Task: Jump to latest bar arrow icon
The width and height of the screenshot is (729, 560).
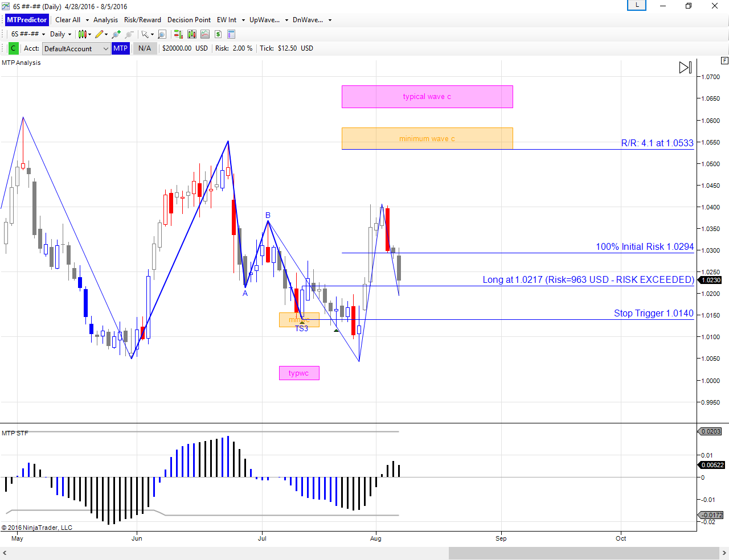Action: (685, 68)
